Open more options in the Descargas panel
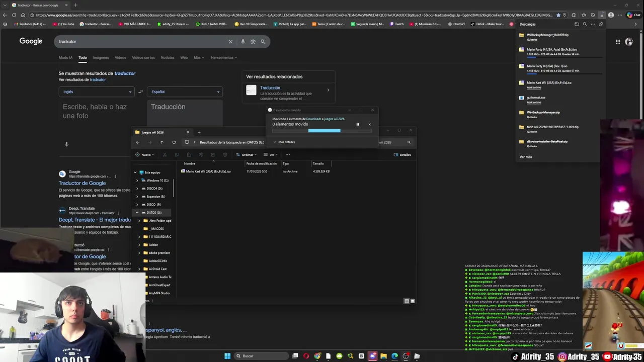 click(x=593, y=24)
